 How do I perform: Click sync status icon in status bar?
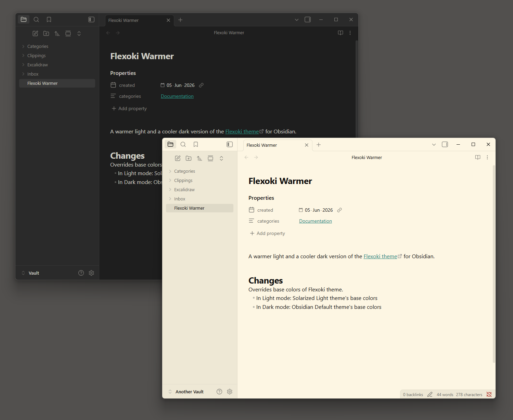tap(489, 394)
